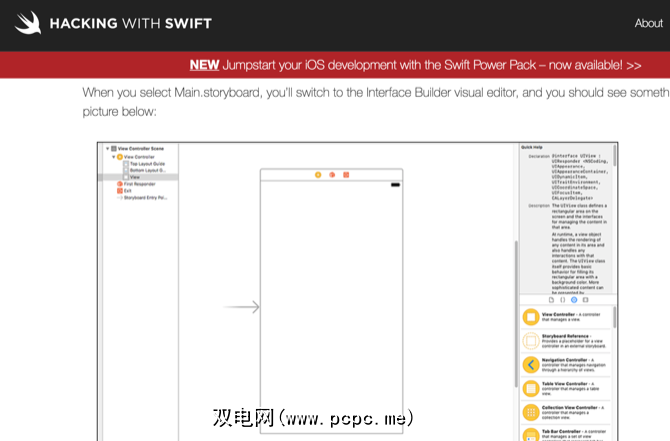670x441 pixels.
Task: Select the 'Storyboard Reference' library entry text
Action: 574,341
